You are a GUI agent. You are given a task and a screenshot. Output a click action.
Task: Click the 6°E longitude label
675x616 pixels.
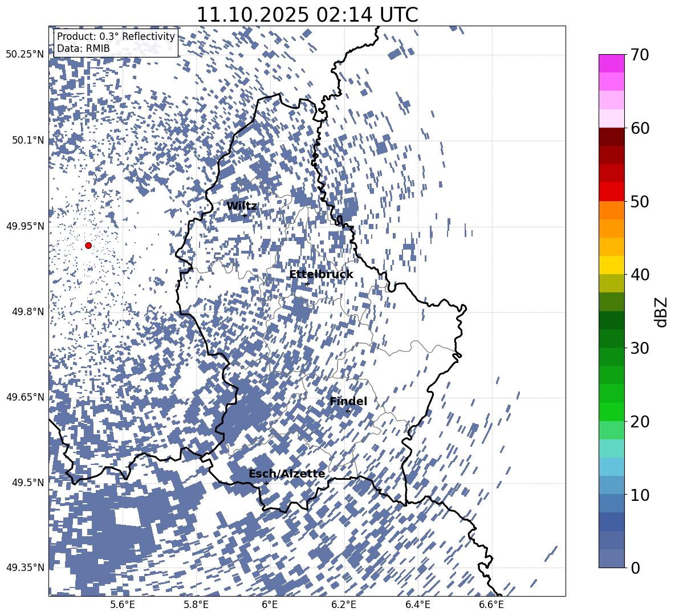270,605
